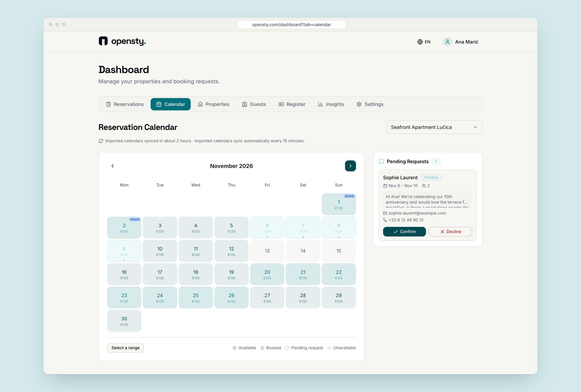Click the email envelope icon
The height and width of the screenshot is (392, 581).
[x=385, y=213]
